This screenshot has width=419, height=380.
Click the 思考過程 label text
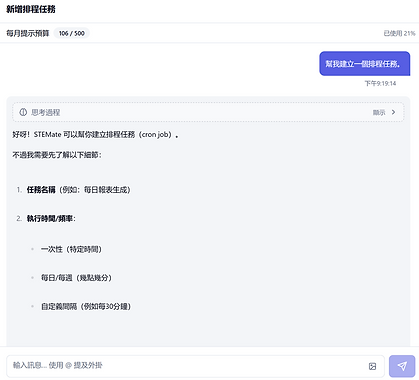tap(46, 112)
